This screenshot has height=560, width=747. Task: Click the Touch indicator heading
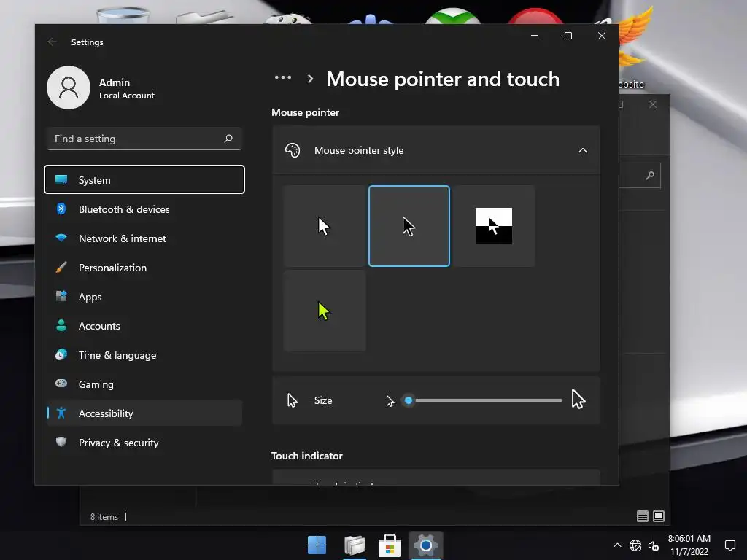point(307,456)
